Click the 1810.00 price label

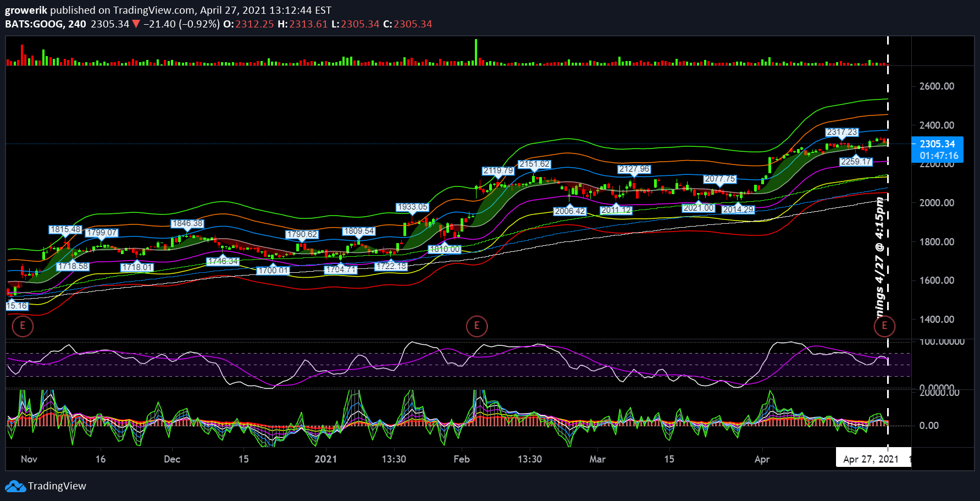(444, 249)
